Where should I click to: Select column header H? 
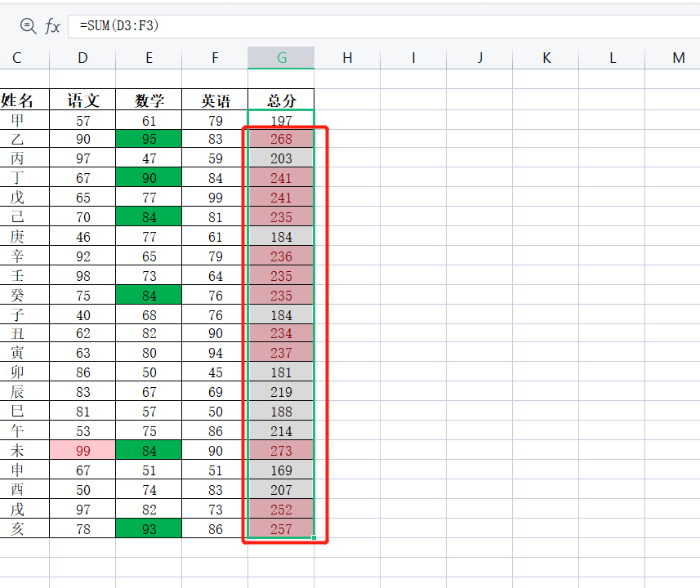pos(347,58)
